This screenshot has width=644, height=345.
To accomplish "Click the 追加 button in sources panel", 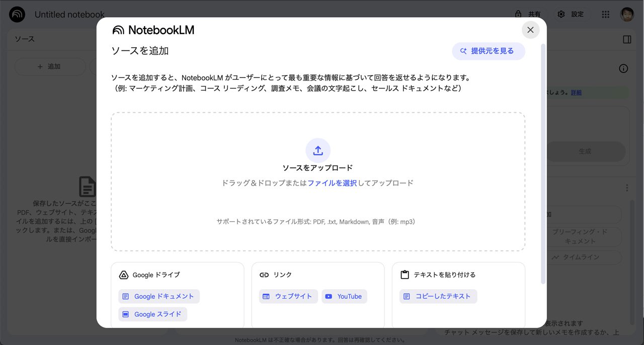I will pyautogui.click(x=50, y=66).
